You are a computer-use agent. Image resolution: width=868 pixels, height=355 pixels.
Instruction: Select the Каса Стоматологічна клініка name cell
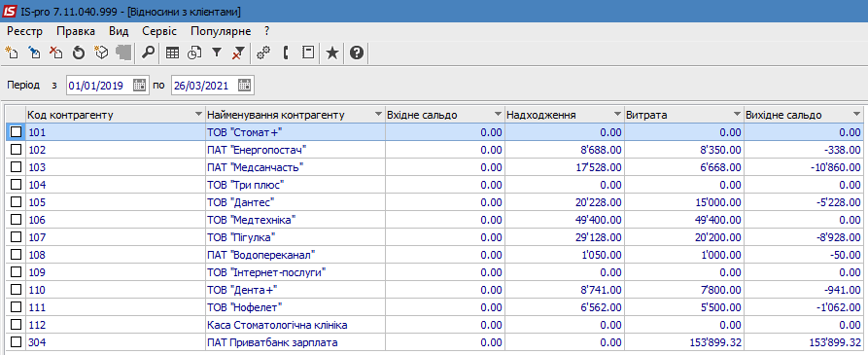295,325
